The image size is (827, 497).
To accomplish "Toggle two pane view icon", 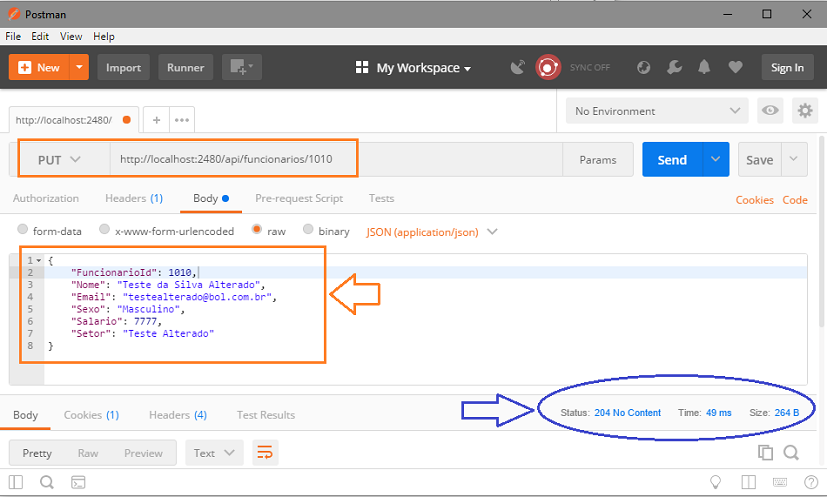I will [748, 482].
